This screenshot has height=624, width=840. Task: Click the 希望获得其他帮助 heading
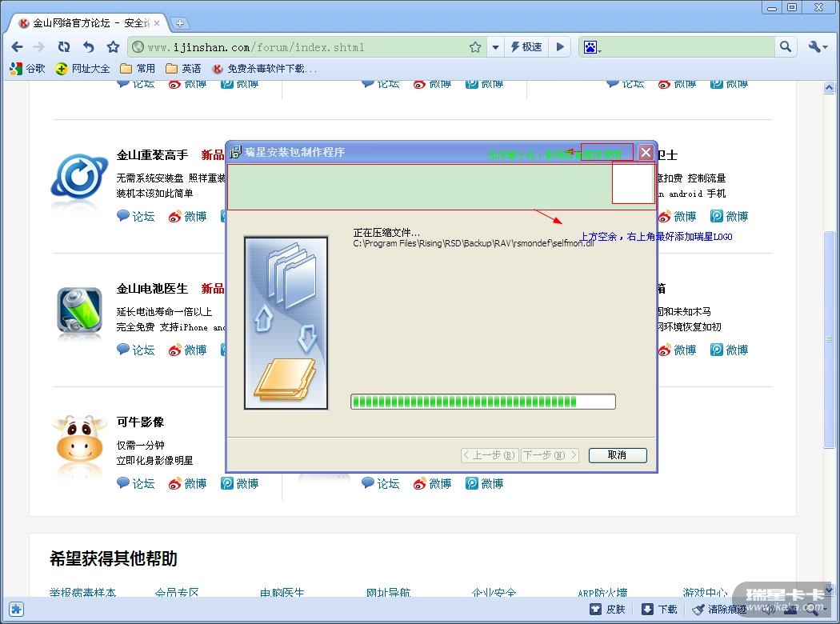[x=113, y=558]
